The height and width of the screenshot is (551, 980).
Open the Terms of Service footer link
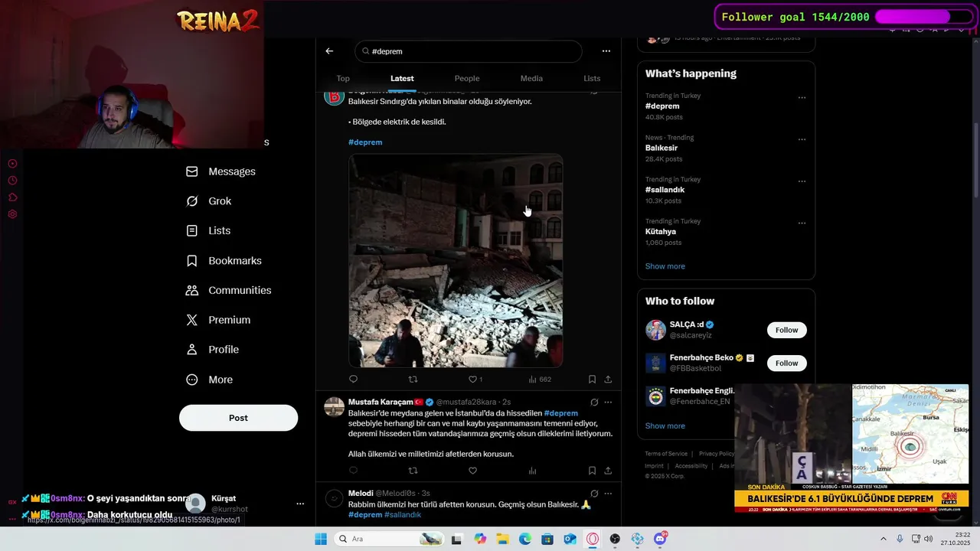(x=666, y=454)
